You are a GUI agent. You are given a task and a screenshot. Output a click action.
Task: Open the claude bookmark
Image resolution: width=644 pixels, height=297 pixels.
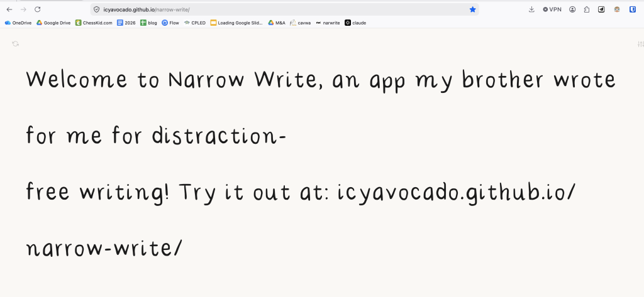tap(355, 23)
